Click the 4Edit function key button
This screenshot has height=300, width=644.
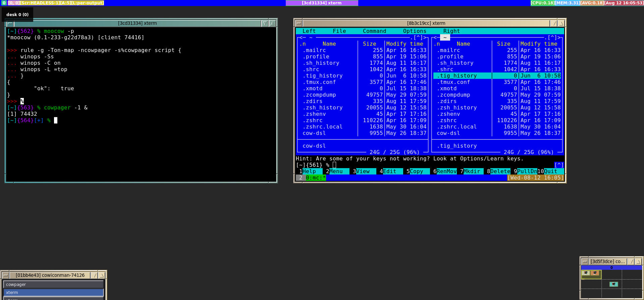click(389, 171)
